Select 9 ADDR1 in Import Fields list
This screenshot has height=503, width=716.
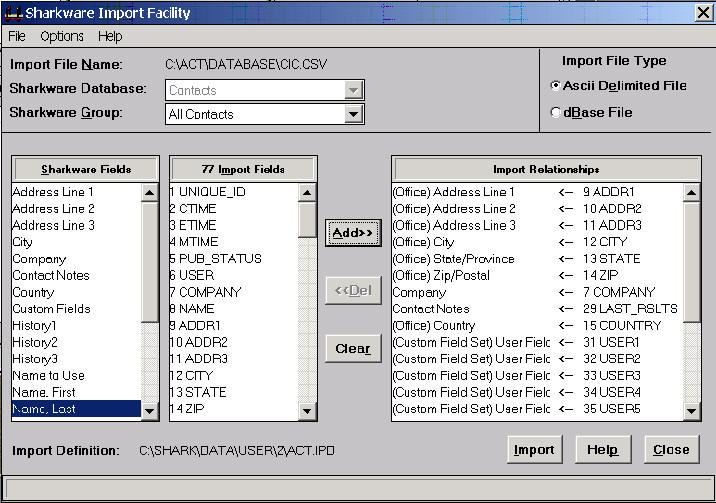(x=234, y=325)
